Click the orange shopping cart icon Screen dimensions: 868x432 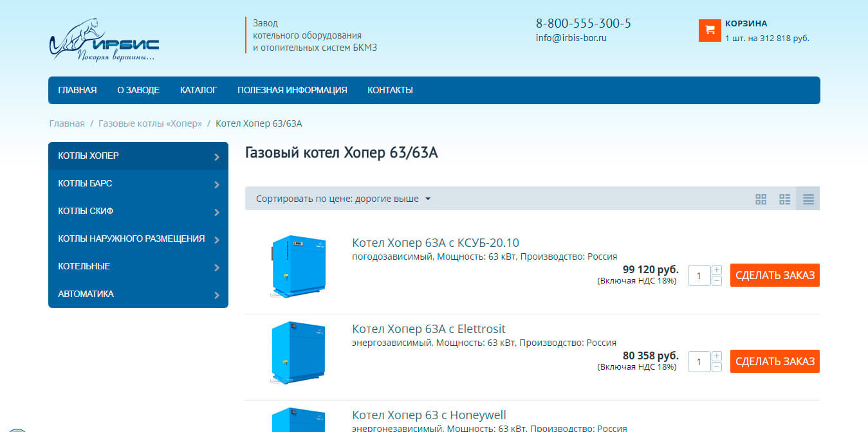click(x=710, y=30)
